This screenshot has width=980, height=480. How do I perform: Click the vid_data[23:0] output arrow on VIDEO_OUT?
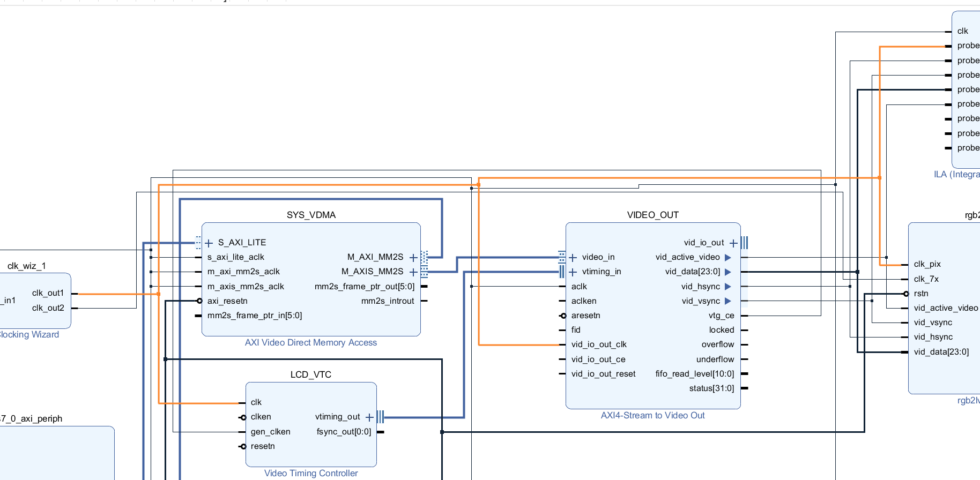(x=728, y=272)
